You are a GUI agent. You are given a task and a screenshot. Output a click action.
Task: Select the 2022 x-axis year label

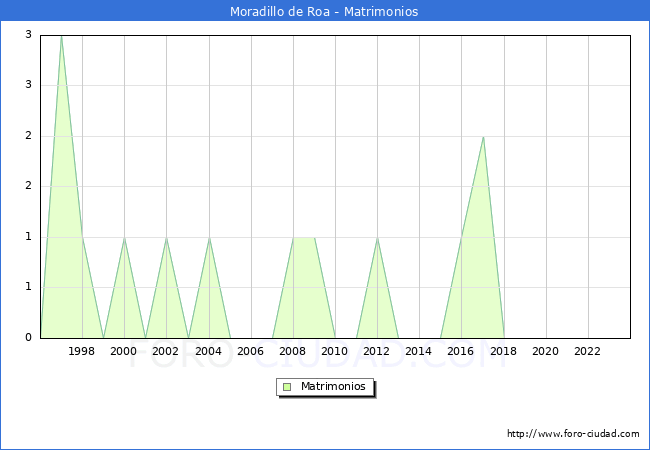tap(588, 351)
